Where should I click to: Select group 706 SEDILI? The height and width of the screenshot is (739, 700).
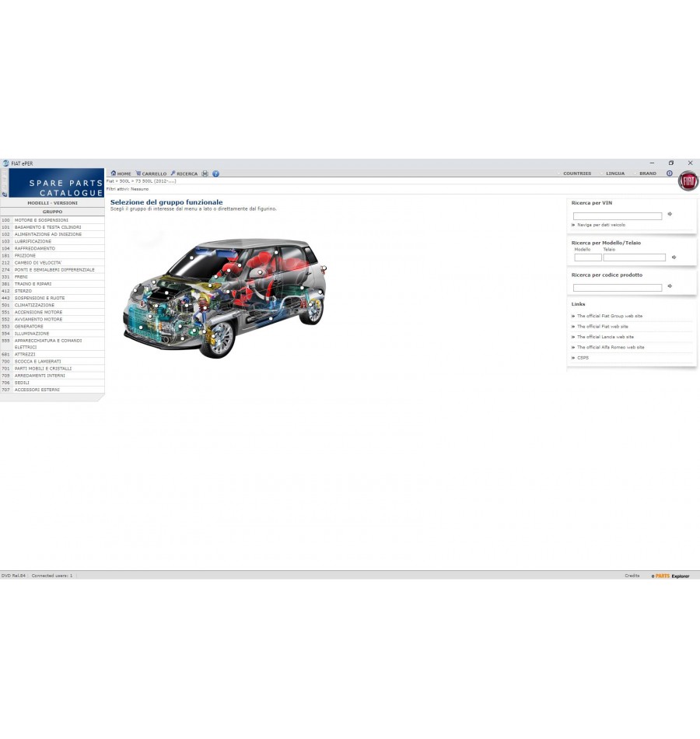(x=52, y=383)
